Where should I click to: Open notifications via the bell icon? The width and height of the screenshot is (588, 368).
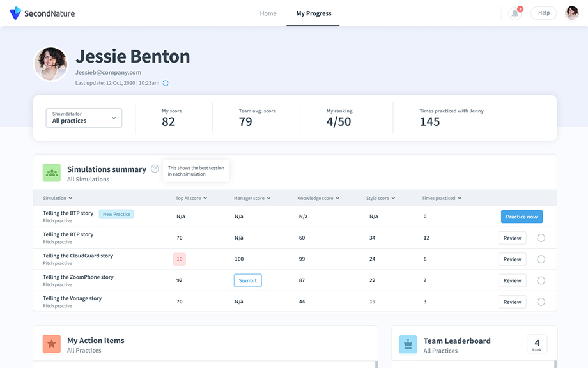point(514,13)
